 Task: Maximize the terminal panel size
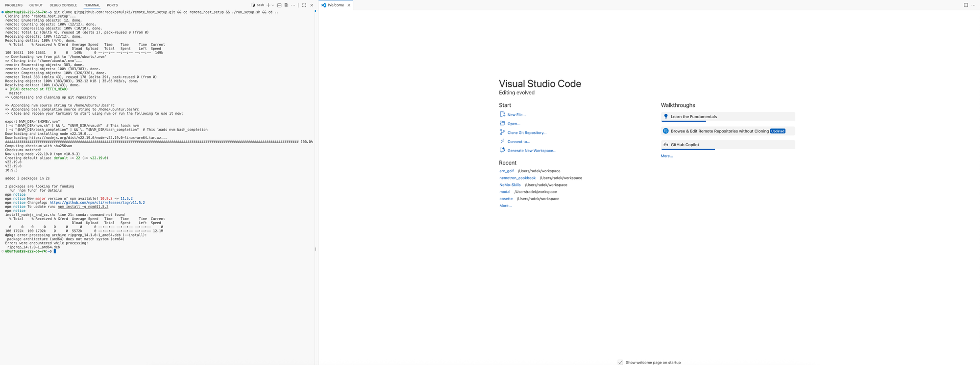pyautogui.click(x=304, y=5)
